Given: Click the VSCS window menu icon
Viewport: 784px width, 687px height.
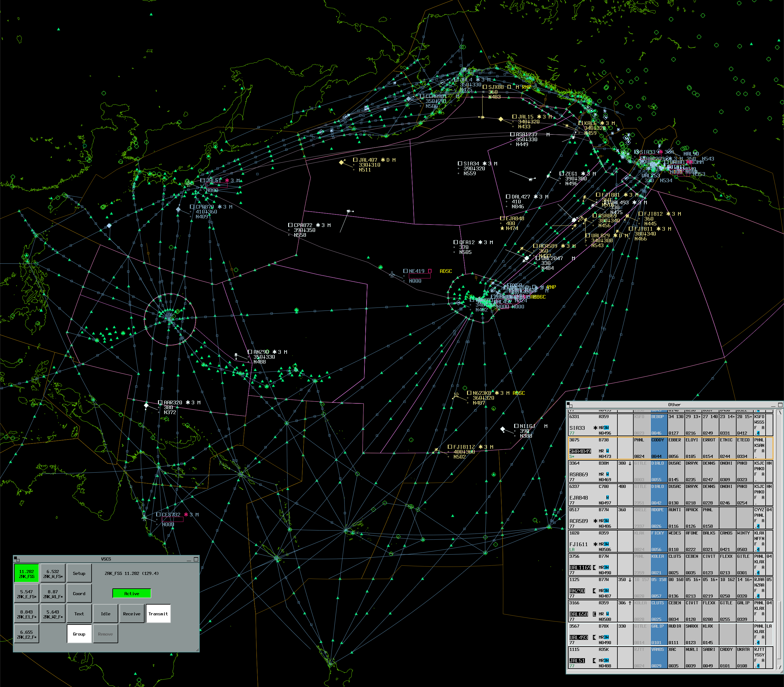Looking at the screenshot, I should 16,559.
